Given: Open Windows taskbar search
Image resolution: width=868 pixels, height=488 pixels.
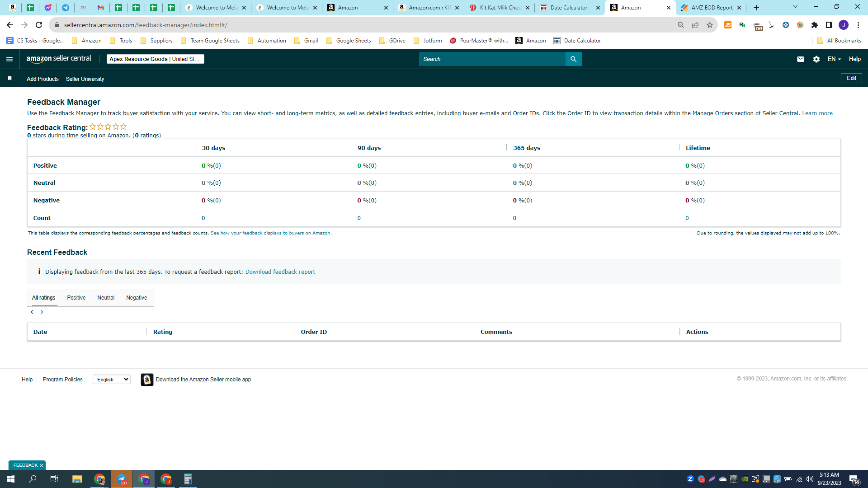Looking at the screenshot, I should 33,479.
